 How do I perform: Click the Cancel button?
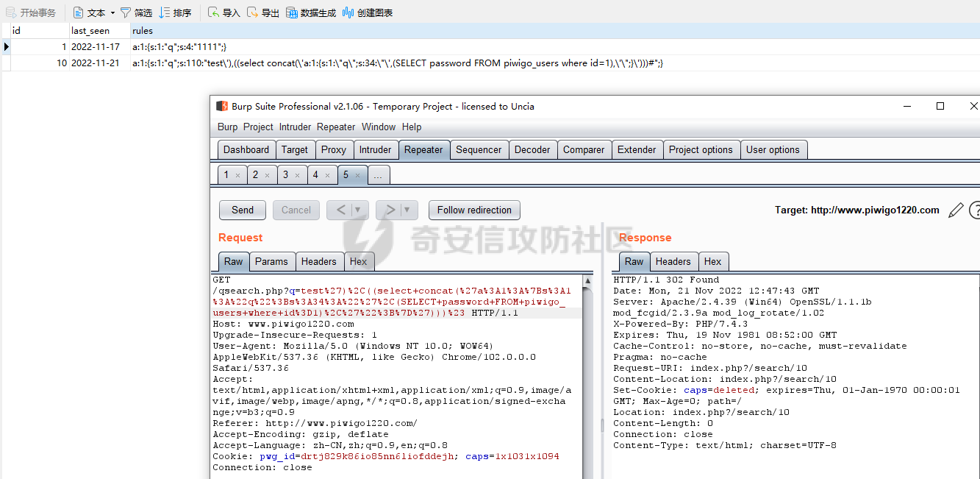(x=296, y=210)
